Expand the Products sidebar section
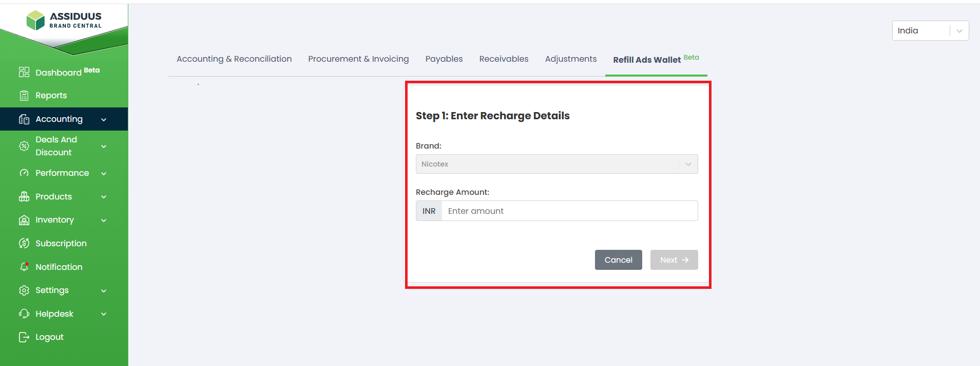 104,197
